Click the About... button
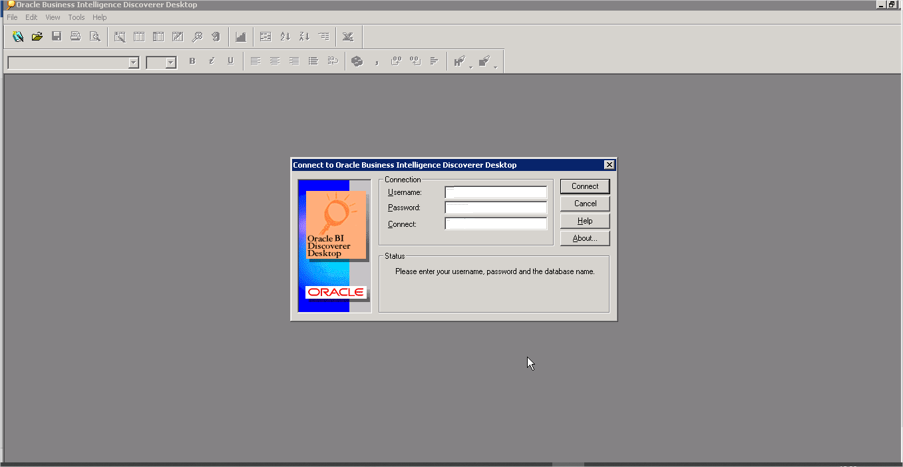The width and height of the screenshot is (903, 467). pos(585,238)
